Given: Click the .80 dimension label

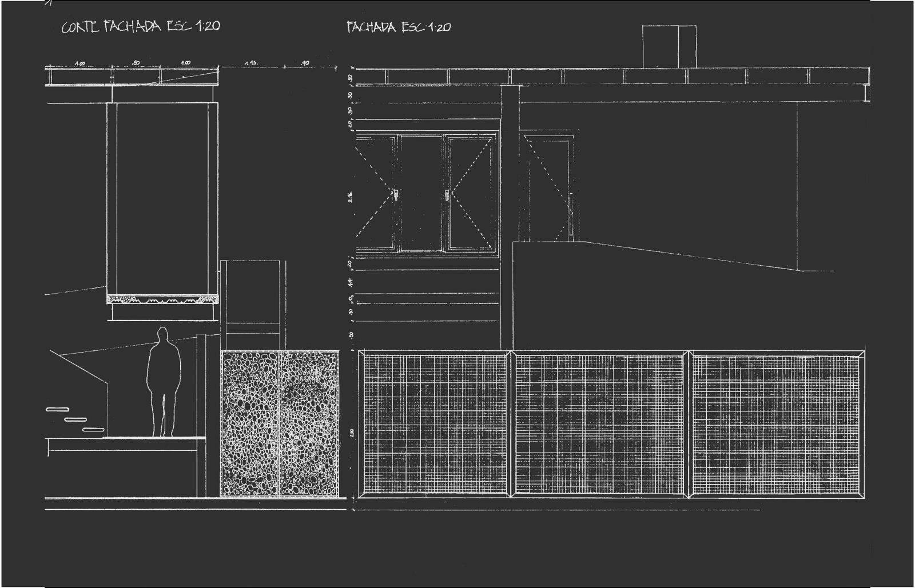Looking at the screenshot, I should pyautogui.click(x=136, y=63).
